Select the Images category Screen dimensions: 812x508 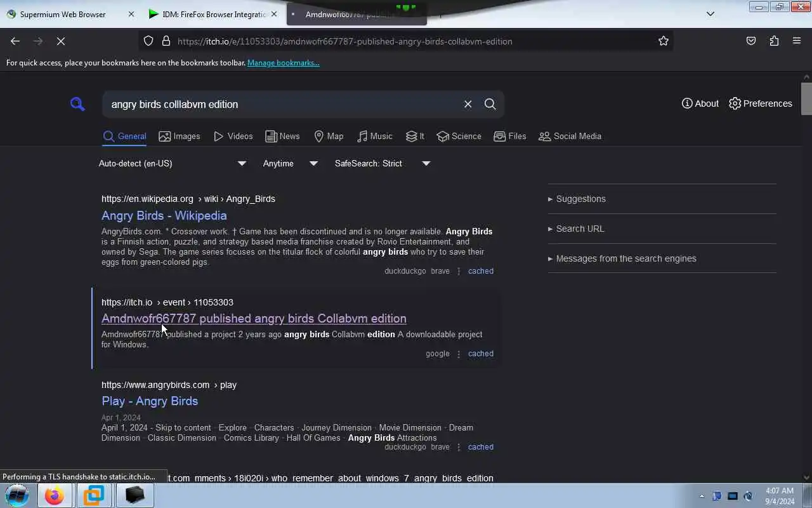[x=180, y=137]
